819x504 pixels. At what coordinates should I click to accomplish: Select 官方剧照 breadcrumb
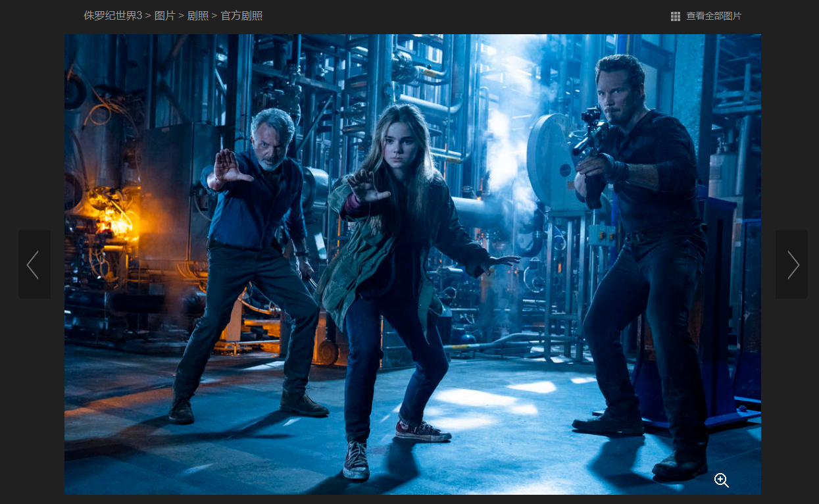tap(241, 16)
